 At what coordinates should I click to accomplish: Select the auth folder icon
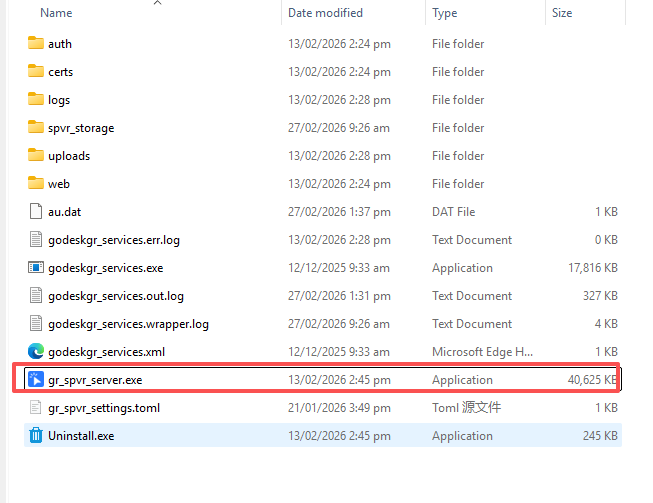pyautogui.click(x=36, y=44)
